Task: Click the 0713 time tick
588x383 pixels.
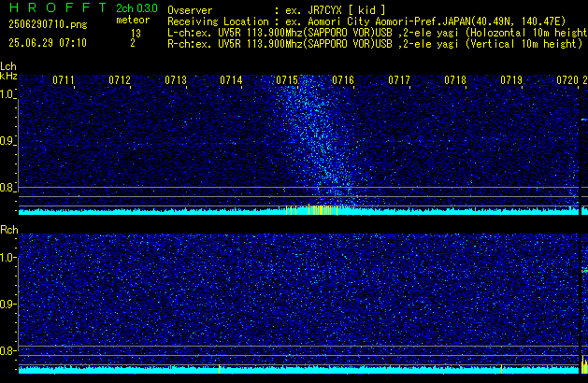Action: (176, 80)
